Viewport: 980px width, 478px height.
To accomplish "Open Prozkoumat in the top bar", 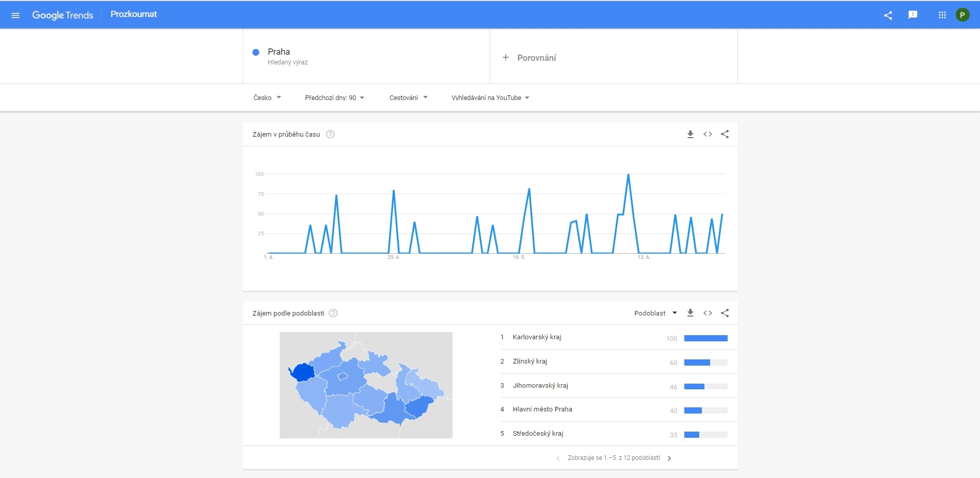I will [x=133, y=14].
